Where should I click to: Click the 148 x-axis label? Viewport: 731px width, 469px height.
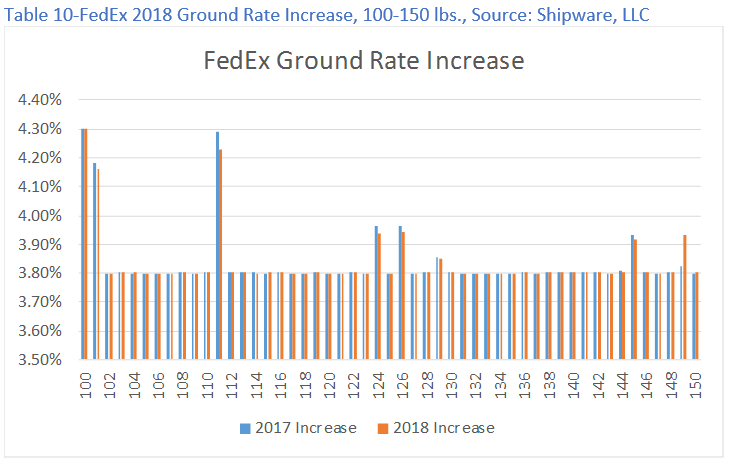pos(671,385)
